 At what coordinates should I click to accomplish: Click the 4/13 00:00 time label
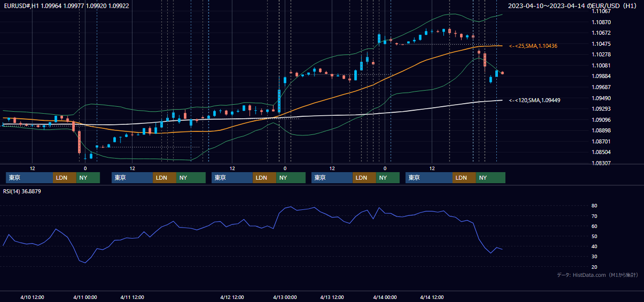pos(285,297)
